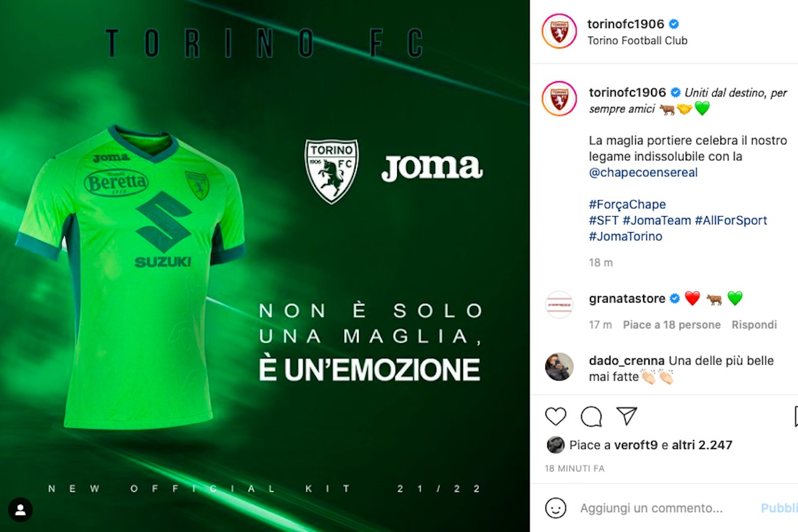Open the #AllForSport hashtag
798x532 pixels.
coord(731,220)
